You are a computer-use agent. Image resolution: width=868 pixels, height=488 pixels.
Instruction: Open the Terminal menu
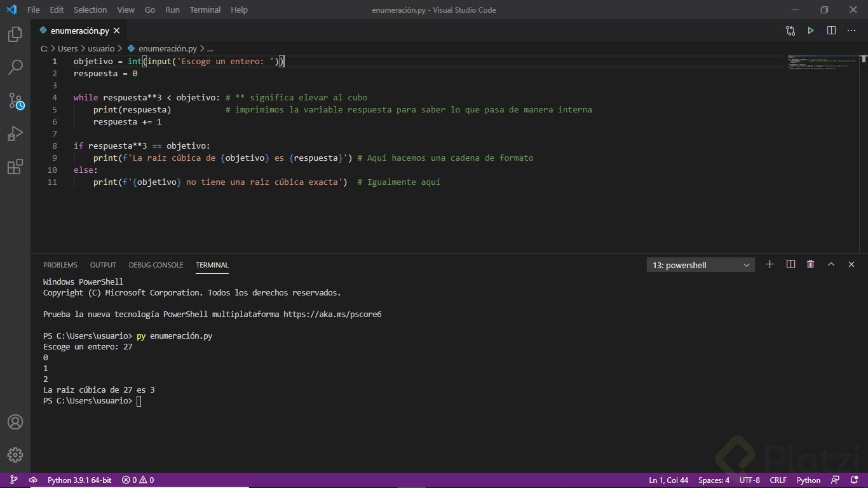(205, 10)
